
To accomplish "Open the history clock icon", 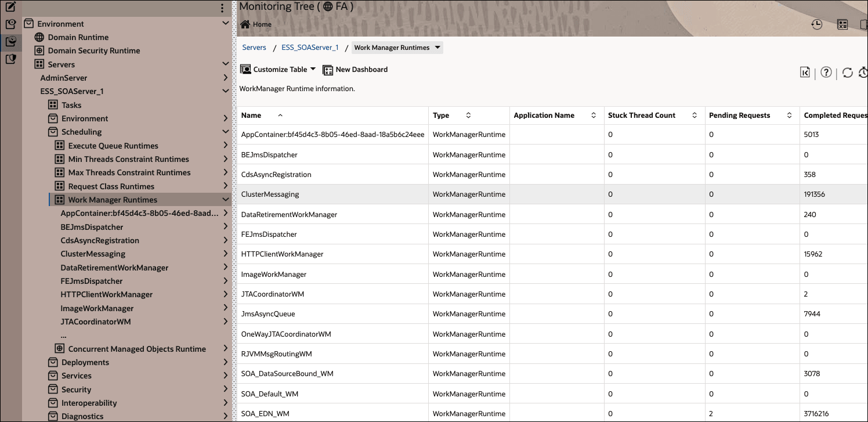I will pos(816,24).
